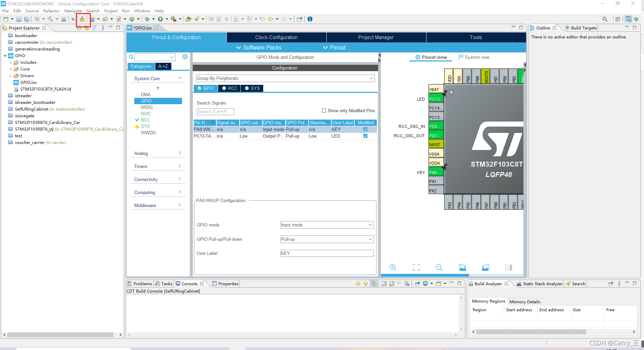Open the GPIO mode dropdown

pyautogui.click(x=327, y=225)
